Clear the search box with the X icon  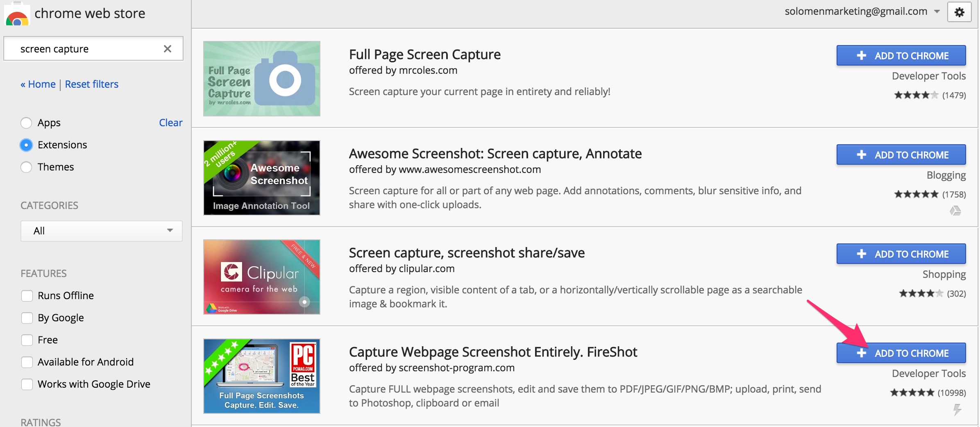click(168, 49)
